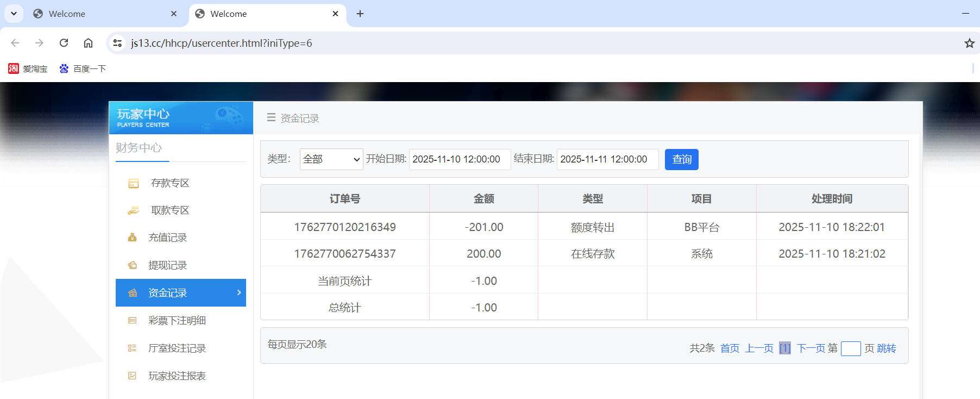Click the 充值记录 money bag icon
980x399 pixels.
[x=132, y=238]
